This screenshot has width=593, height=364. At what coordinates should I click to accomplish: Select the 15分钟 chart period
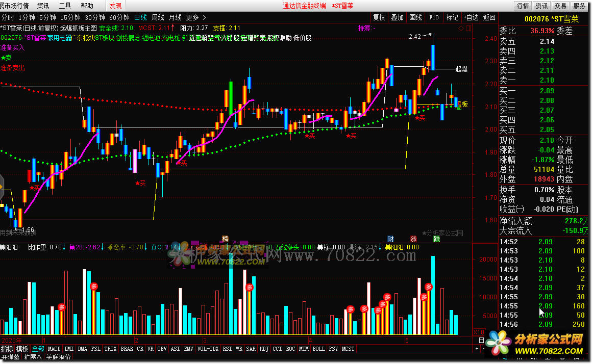coord(70,17)
